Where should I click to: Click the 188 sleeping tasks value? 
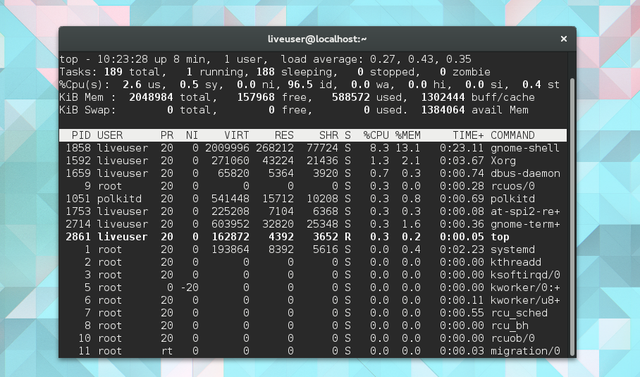coord(265,72)
